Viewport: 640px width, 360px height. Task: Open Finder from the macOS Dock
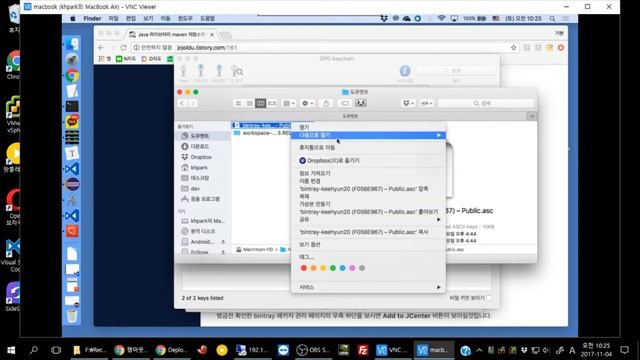[x=72, y=44]
